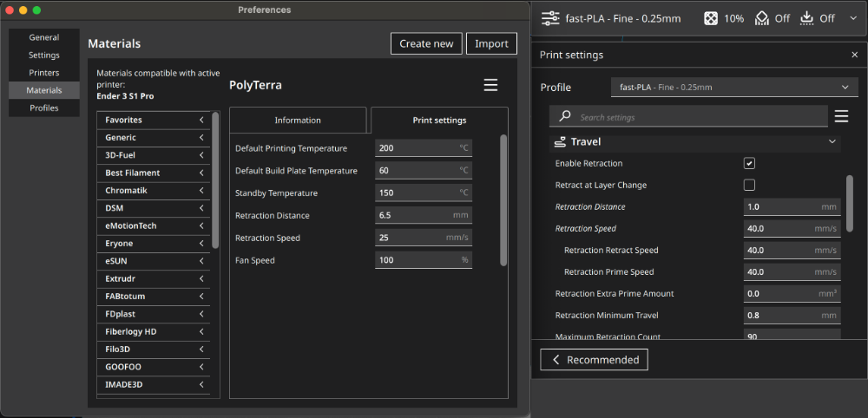Expand the IMADE3D material group
This screenshot has width=868, height=418.
tap(154, 384)
